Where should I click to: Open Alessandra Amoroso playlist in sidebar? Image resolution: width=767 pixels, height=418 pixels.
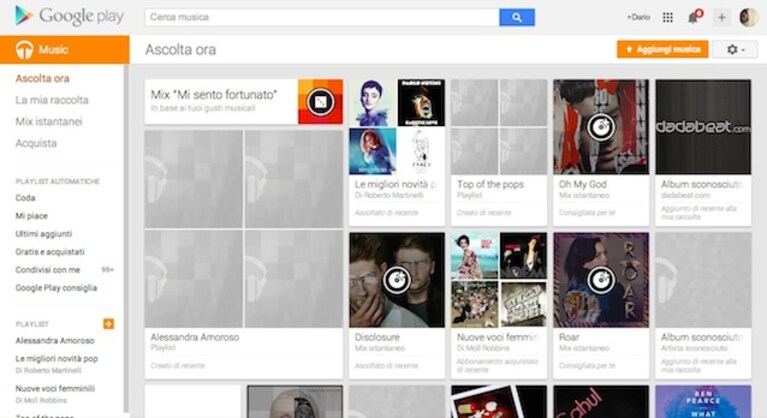[x=55, y=341]
